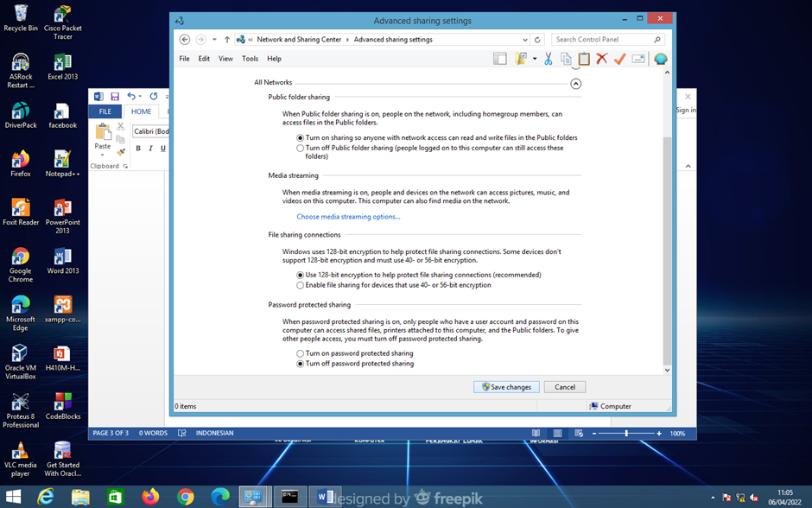812x508 pixels.
Task: Switch Word to Web Layout view
Action: tap(579, 433)
